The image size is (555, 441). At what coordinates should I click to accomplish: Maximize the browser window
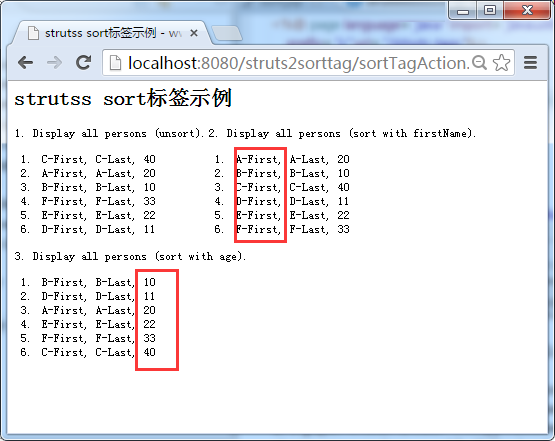(490, 11)
